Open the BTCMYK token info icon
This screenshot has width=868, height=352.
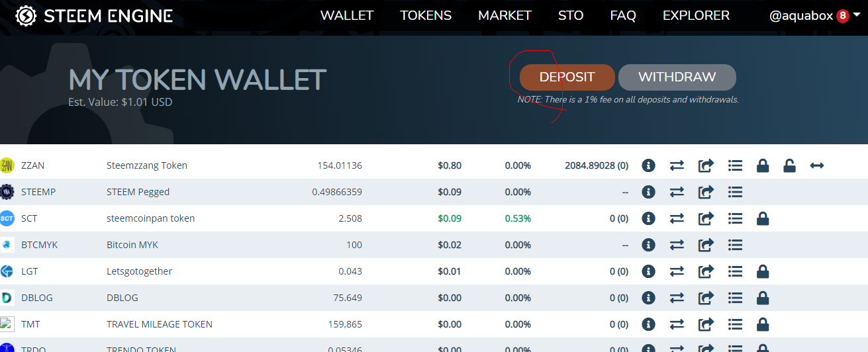pos(648,245)
